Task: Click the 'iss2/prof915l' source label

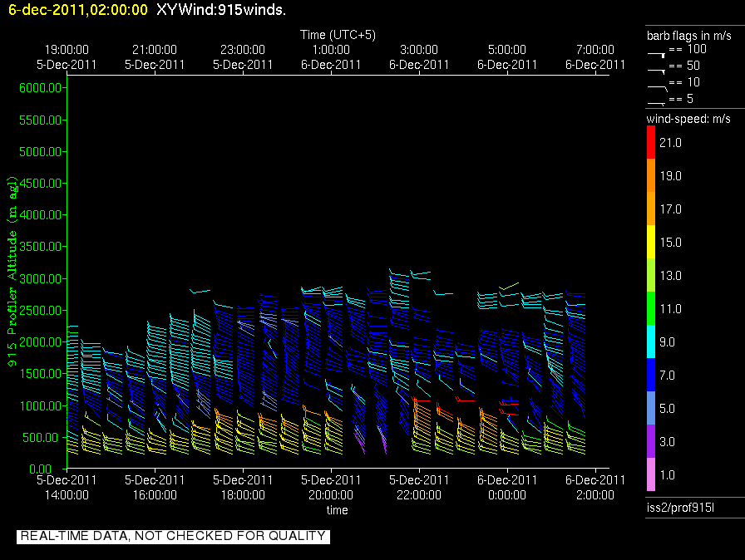Action: point(680,508)
